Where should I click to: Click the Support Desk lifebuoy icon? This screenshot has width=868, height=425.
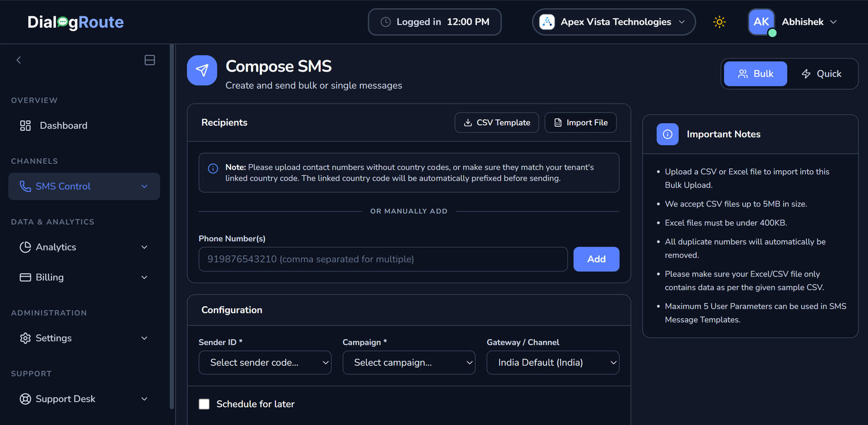click(x=25, y=399)
